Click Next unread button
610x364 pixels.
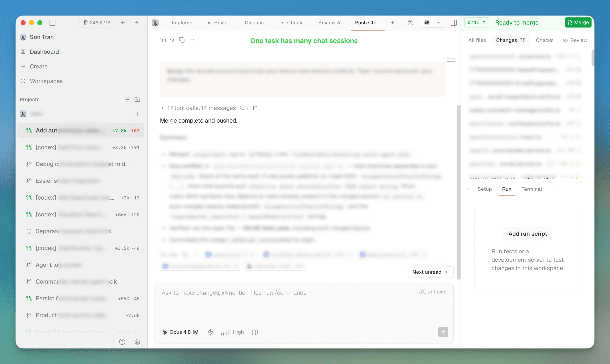[430, 272]
